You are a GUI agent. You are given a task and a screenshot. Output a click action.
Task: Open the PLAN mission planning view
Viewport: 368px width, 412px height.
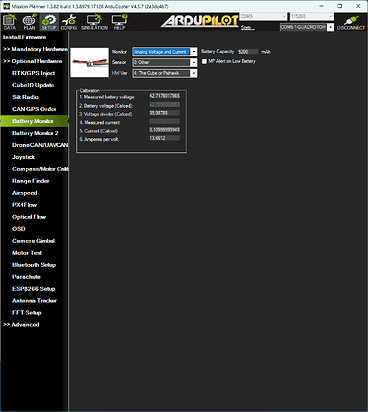click(x=29, y=22)
